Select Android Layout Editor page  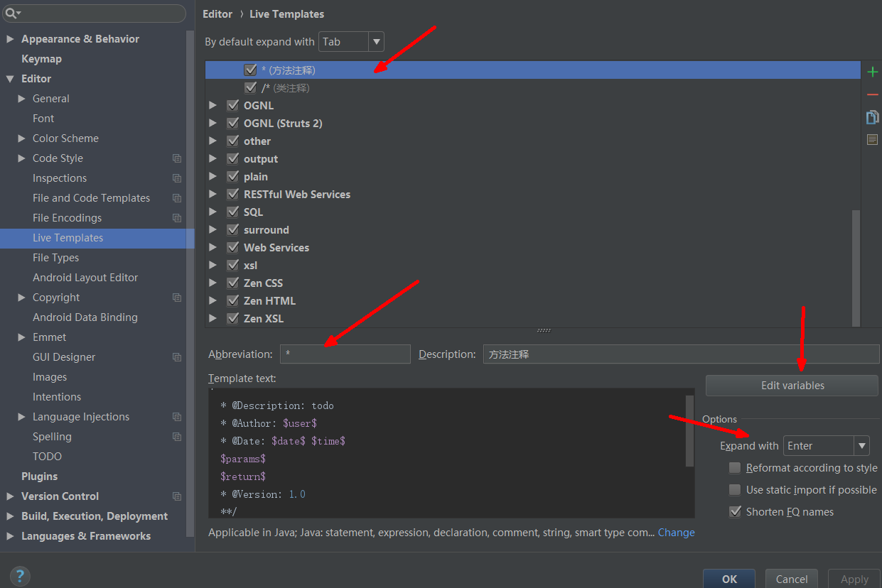[x=85, y=278]
